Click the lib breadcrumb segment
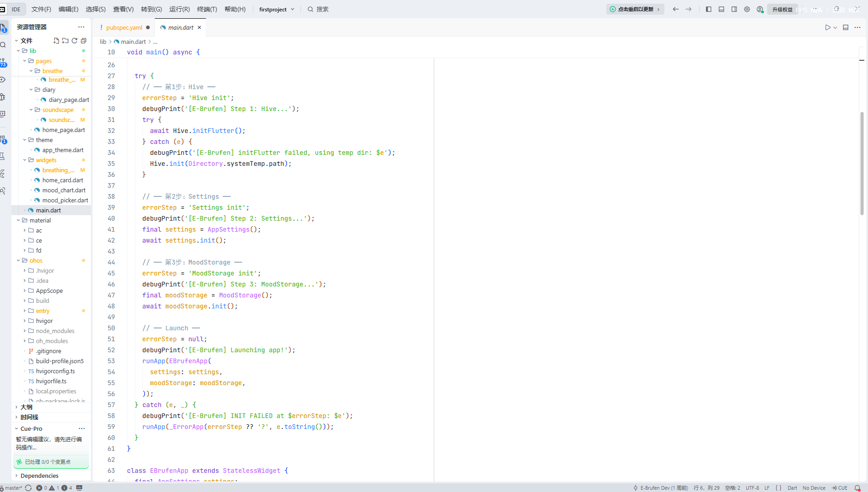This screenshot has width=868, height=492. click(103, 42)
